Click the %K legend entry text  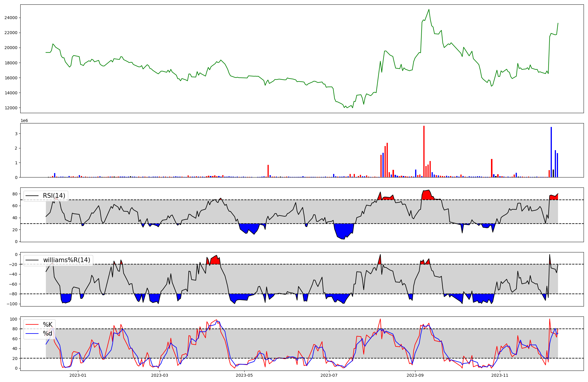48,325
